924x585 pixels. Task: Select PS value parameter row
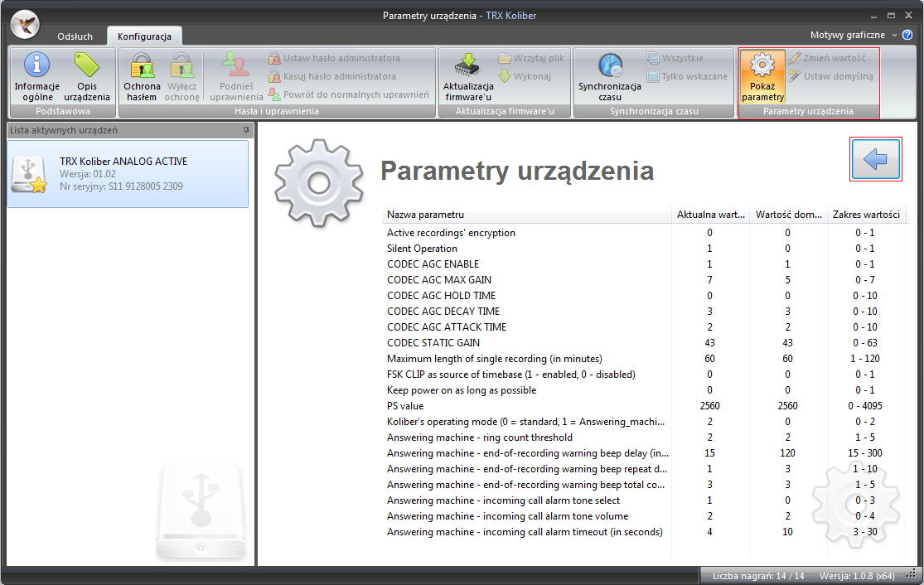point(644,406)
